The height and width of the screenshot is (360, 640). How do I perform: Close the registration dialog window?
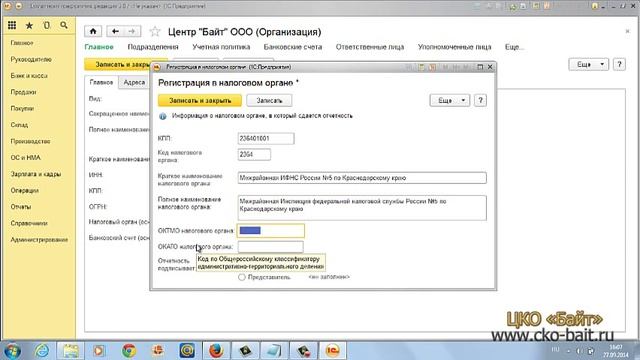pos(490,67)
